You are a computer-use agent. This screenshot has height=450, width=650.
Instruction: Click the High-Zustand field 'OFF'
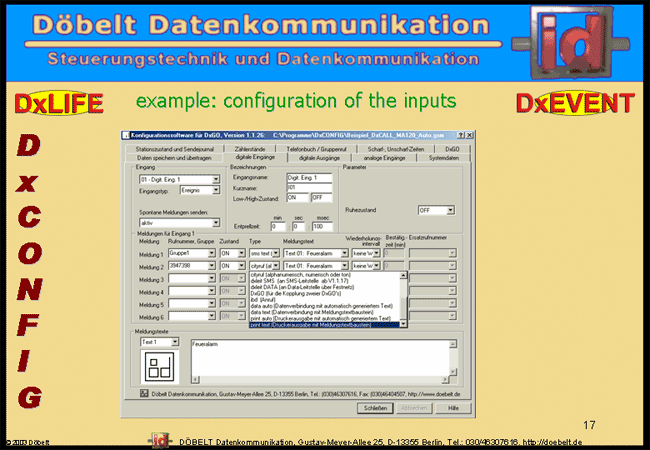point(322,198)
